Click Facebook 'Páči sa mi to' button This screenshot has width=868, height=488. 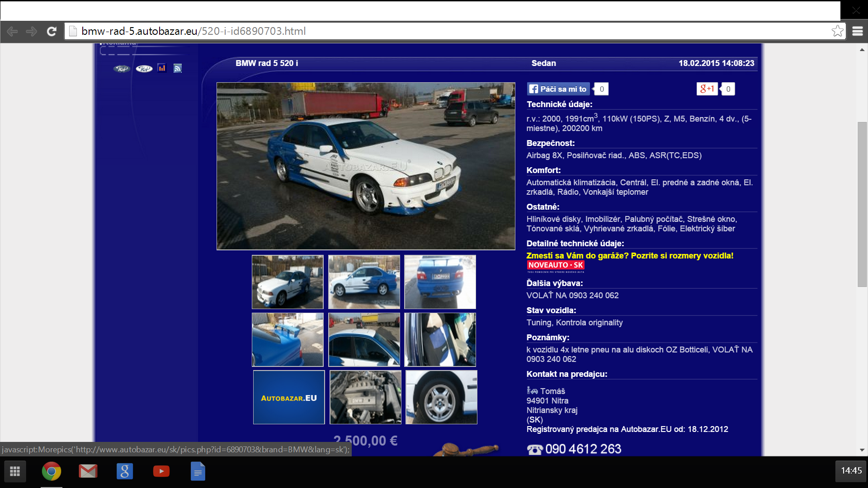click(558, 89)
